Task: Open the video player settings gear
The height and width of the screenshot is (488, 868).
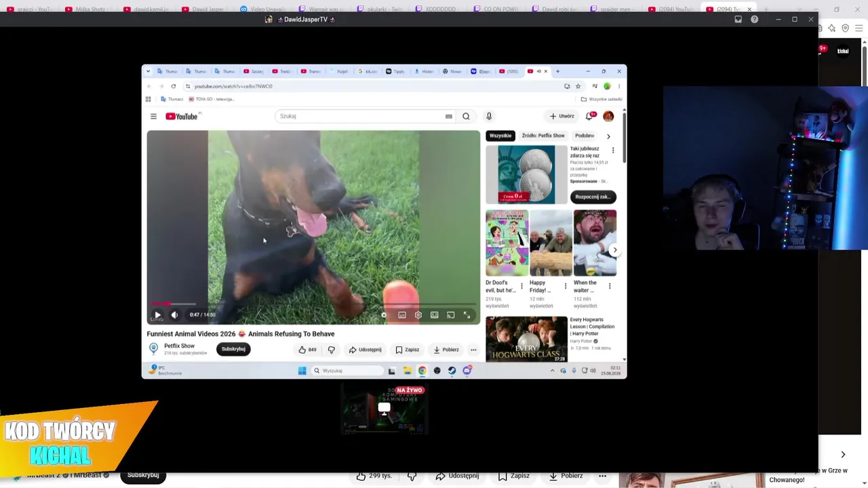Action: (x=418, y=315)
